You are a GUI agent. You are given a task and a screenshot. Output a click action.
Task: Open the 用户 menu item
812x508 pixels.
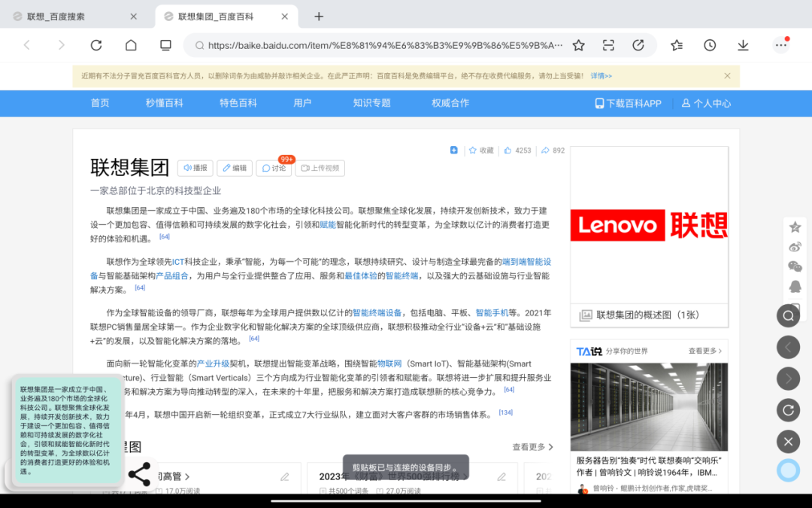coord(302,103)
